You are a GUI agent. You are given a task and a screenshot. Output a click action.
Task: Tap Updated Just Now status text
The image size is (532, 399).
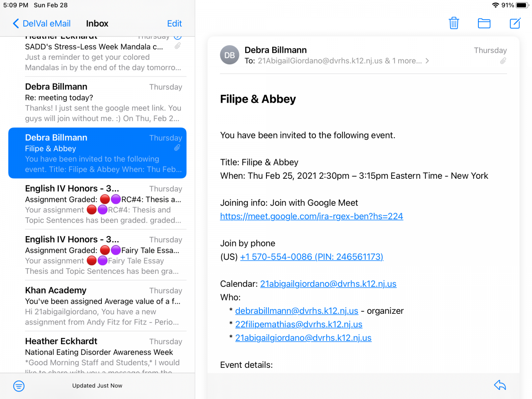[97, 386]
